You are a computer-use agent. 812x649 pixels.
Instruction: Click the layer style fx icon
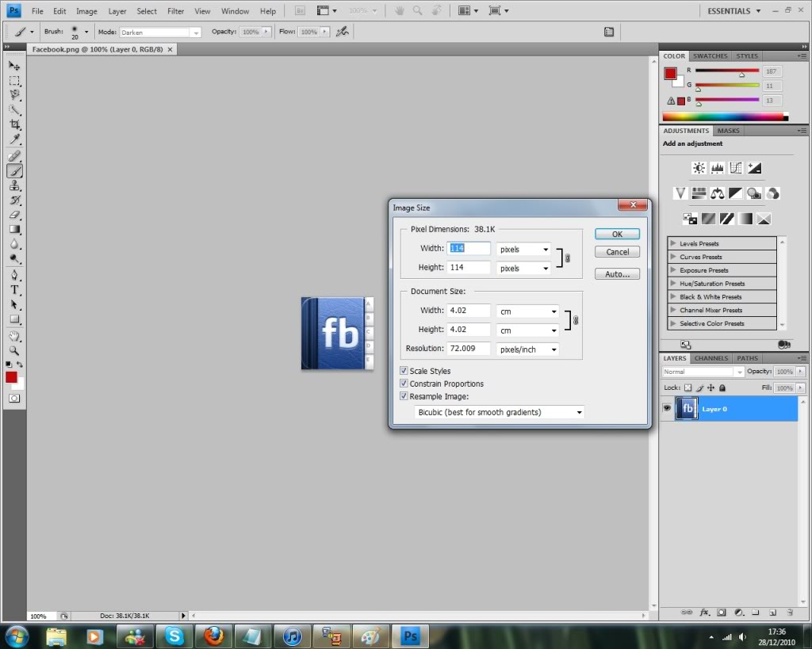coord(703,613)
